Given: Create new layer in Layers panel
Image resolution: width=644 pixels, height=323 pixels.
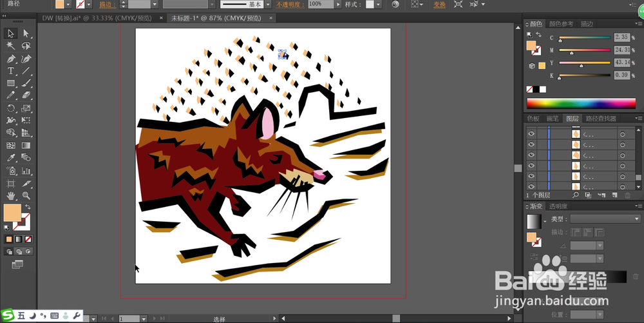Looking at the screenshot, I should pos(615,195).
